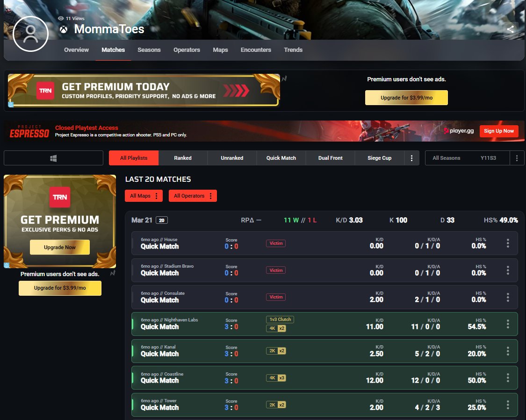The height and width of the screenshot is (420, 526).
Task: Click sidebar Upgrade for $3.99/mo button
Action: tap(60, 288)
